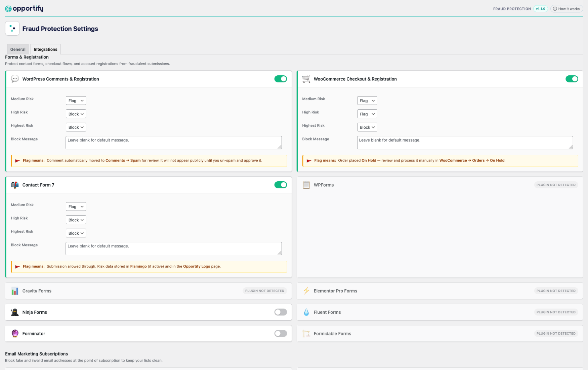Enable the Ninja Forms integration
The image size is (588, 370).
281,312
